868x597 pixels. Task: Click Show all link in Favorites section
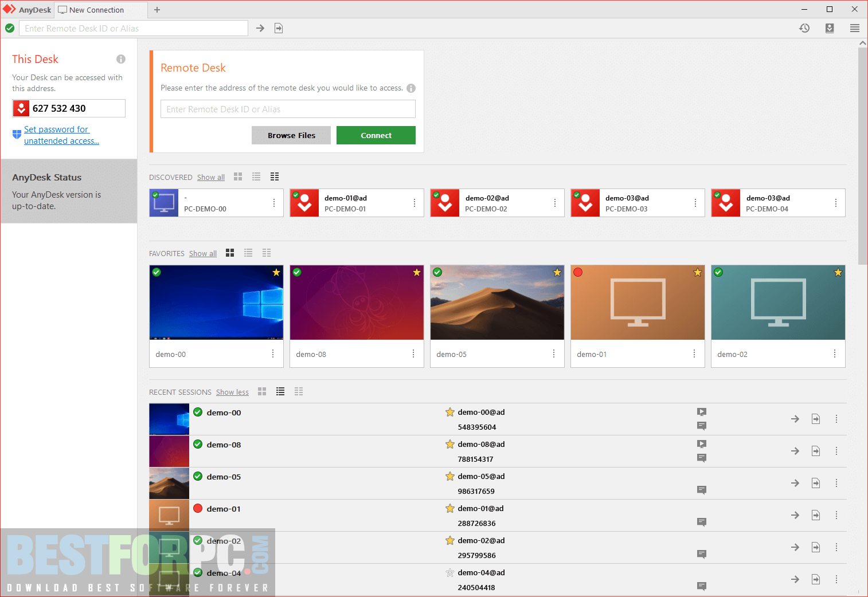pyautogui.click(x=203, y=253)
